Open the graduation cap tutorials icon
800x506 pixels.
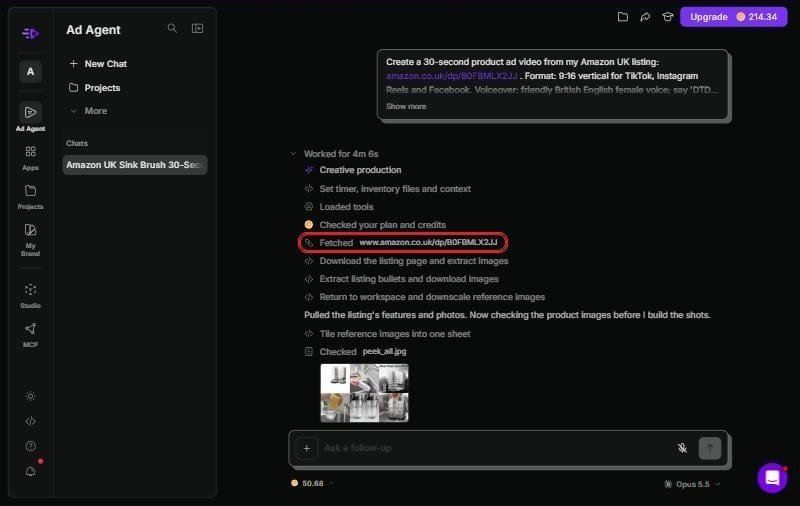click(667, 17)
